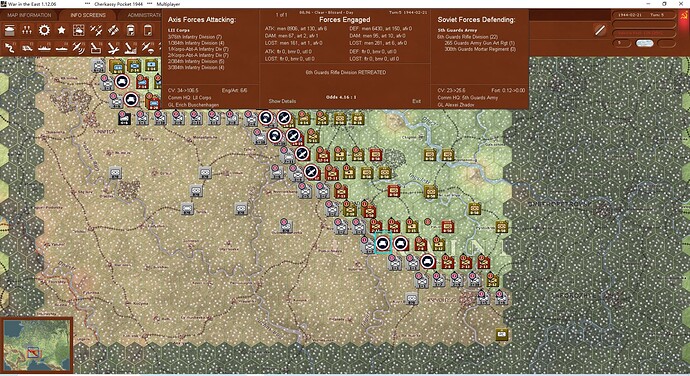Image resolution: width=690 pixels, height=376 pixels.
Task: Click Exit on the combat report
Action: tap(416, 101)
